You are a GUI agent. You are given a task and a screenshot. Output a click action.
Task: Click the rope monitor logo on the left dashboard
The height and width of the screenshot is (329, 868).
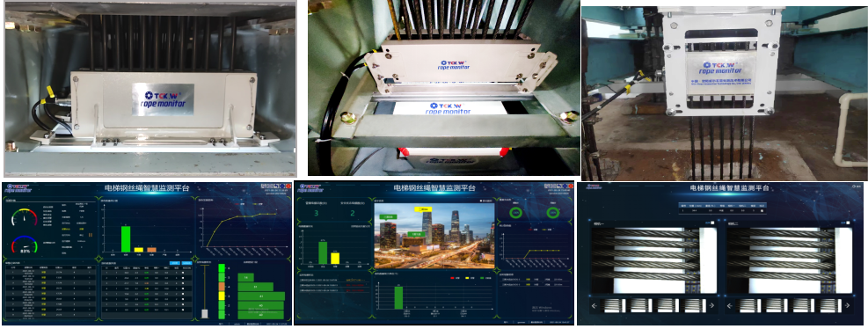point(18,188)
